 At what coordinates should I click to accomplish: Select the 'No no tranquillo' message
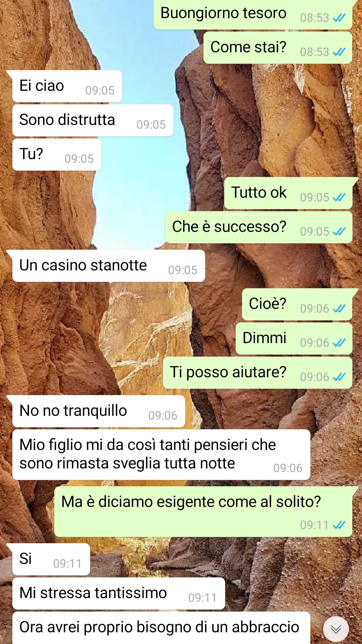[99, 411]
